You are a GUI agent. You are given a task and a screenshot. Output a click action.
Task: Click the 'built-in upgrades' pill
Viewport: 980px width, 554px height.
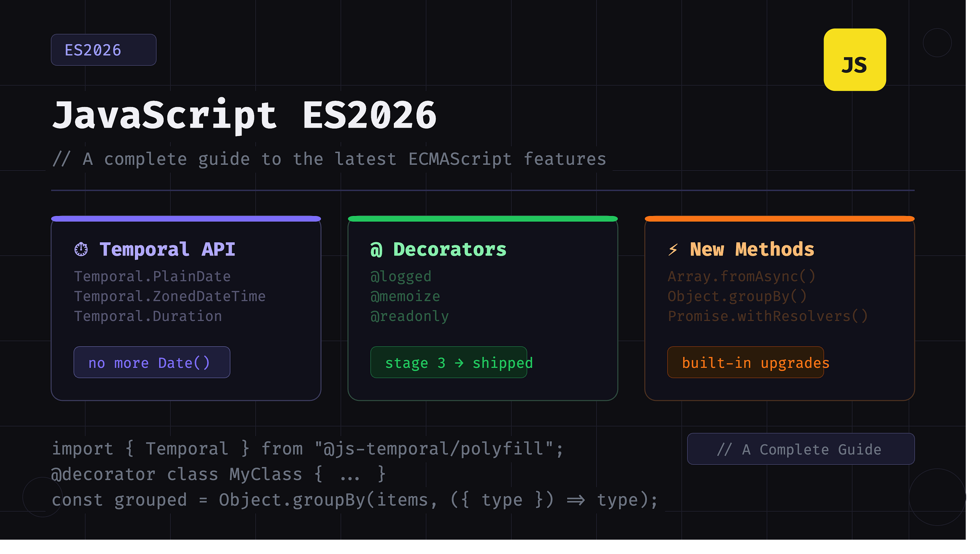746,362
